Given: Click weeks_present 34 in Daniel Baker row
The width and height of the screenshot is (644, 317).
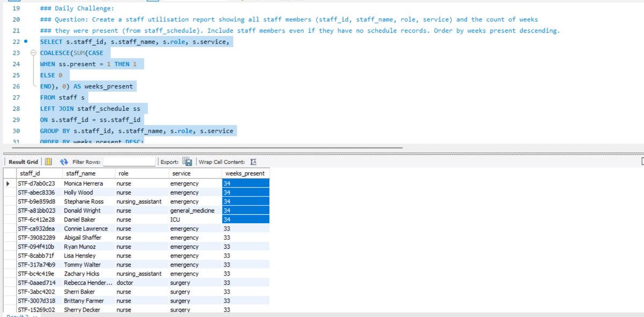Looking at the screenshot, I should pyautogui.click(x=245, y=219).
